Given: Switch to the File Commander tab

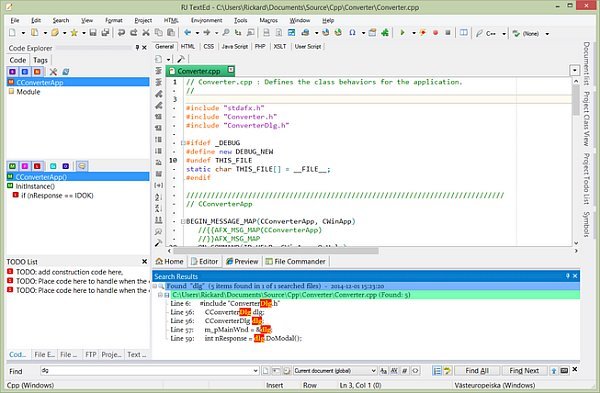Looking at the screenshot, I should coord(295,261).
